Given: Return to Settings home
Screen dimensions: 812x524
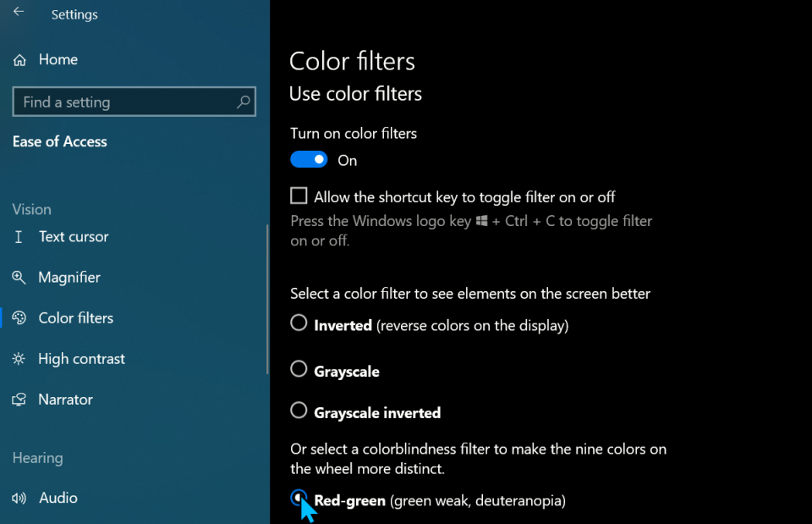Looking at the screenshot, I should 58,59.
